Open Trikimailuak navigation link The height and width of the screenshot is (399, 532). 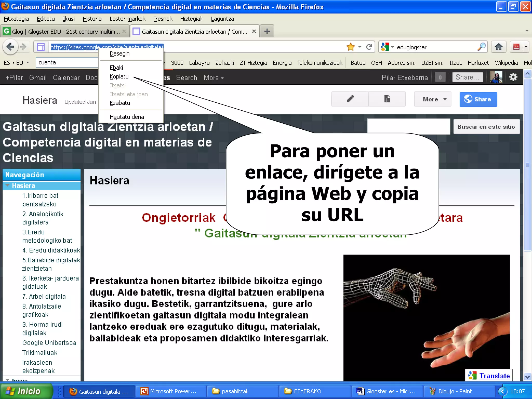[39, 353]
